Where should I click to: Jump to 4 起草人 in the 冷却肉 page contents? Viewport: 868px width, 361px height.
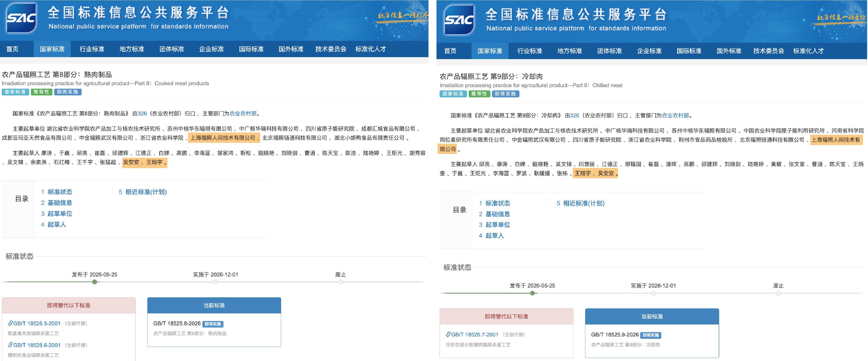pyautogui.click(x=491, y=236)
